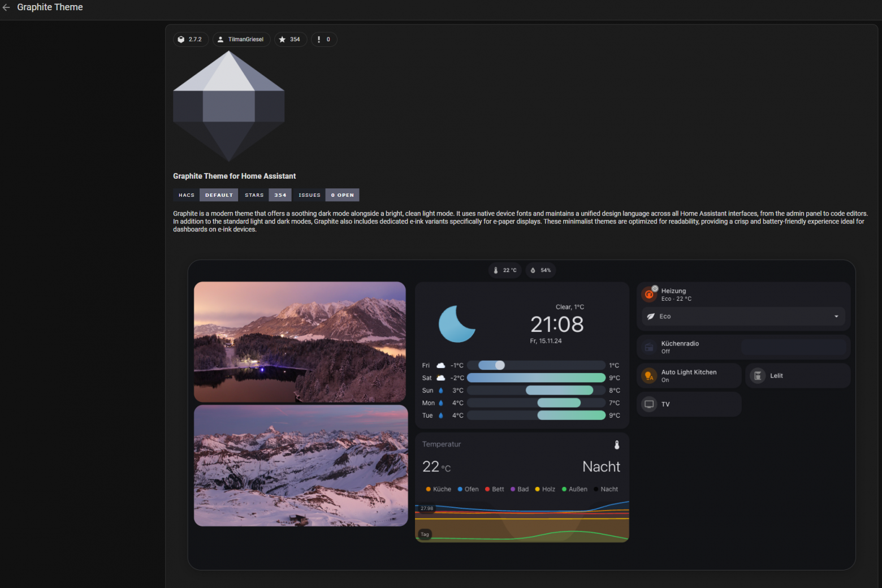Click the raindrop icon in Mon row

pyautogui.click(x=441, y=403)
